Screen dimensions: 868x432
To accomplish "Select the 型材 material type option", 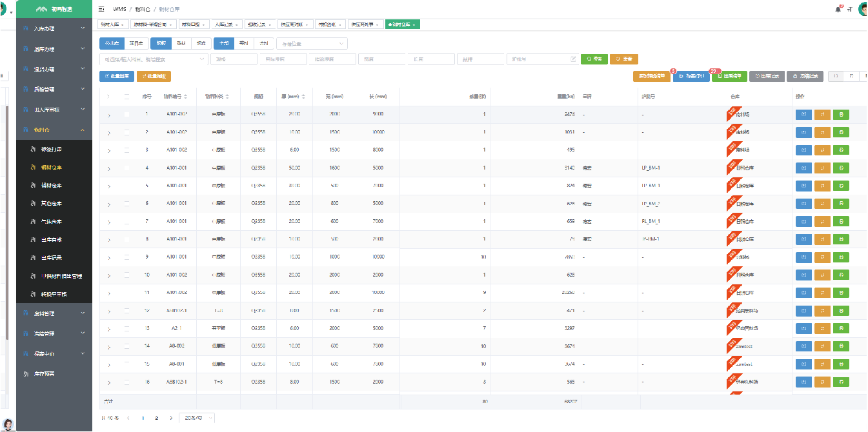I will coord(181,43).
